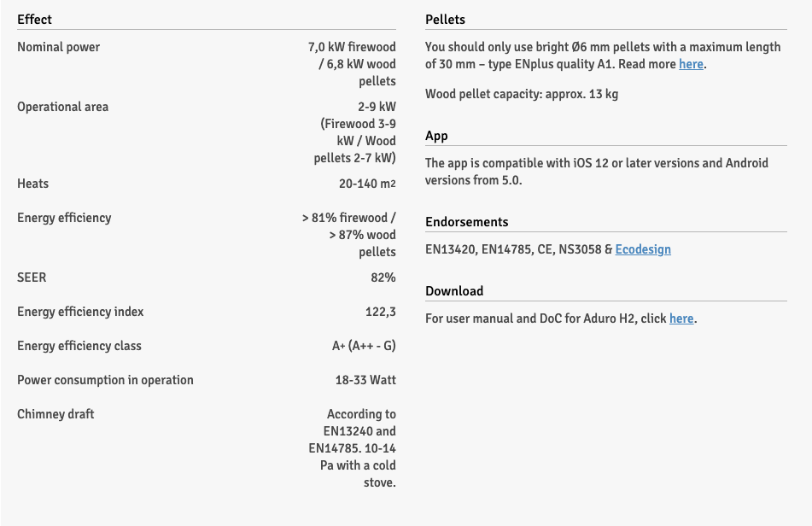
Task: Click the Energy efficiency class label
Action: click(x=79, y=346)
